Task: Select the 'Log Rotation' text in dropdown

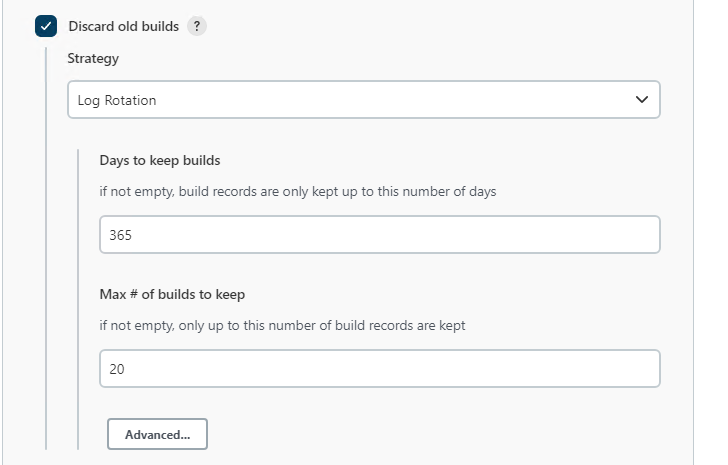Action: click(x=117, y=100)
